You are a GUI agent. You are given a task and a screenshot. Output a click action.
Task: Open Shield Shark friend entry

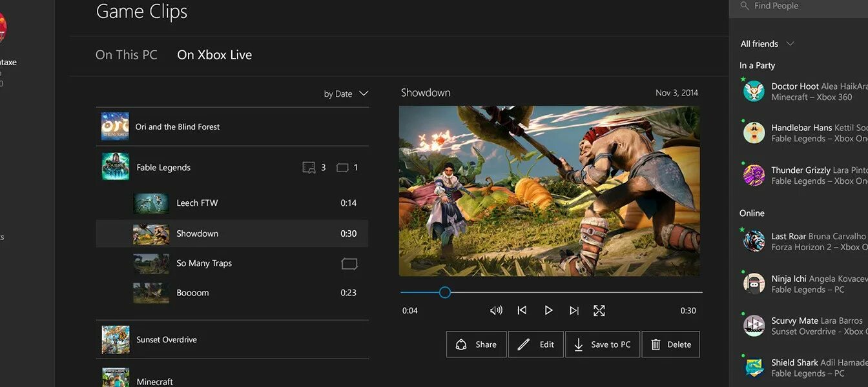[x=803, y=368]
